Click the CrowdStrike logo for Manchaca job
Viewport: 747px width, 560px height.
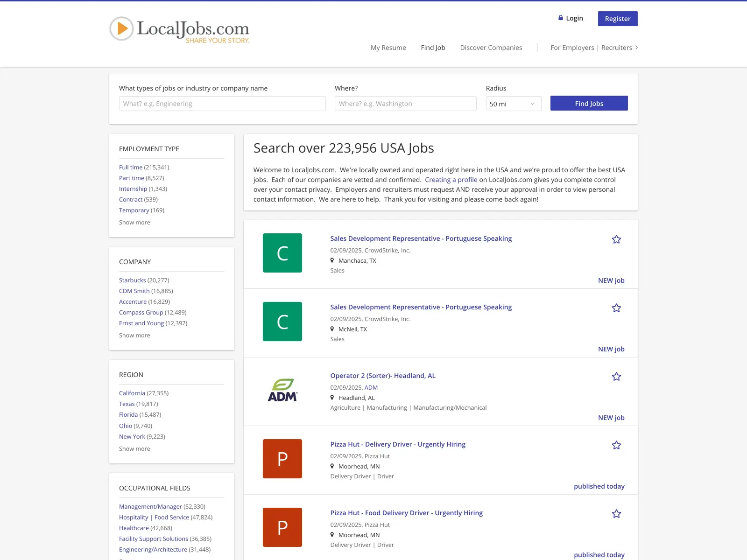tap(282, 253)
